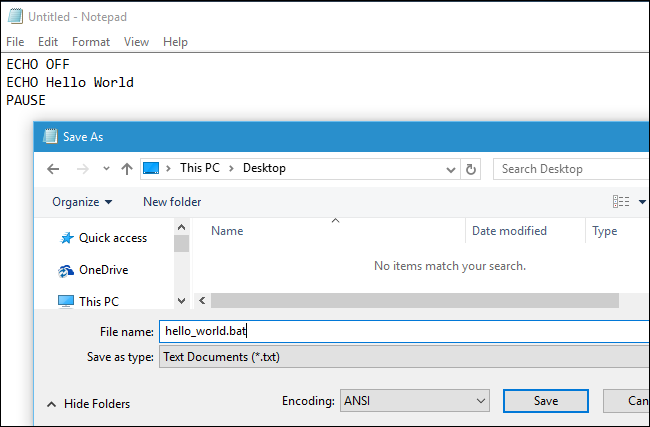Open the Encoding ANSI dropdown
This screenshot has height=427, width=650.
[x=414, y=401]
